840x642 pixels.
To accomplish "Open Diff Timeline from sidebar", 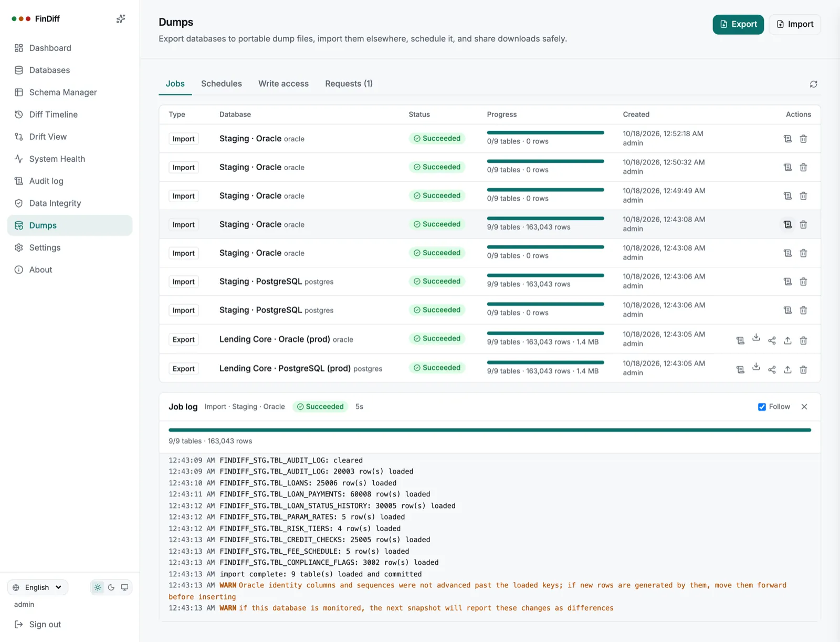I will click(70, 115).
